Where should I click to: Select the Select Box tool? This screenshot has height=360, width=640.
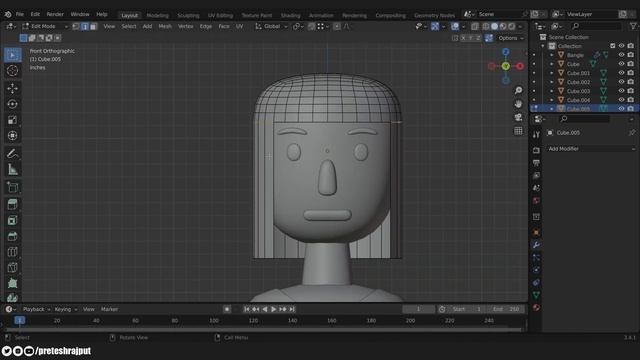[12, 55]
